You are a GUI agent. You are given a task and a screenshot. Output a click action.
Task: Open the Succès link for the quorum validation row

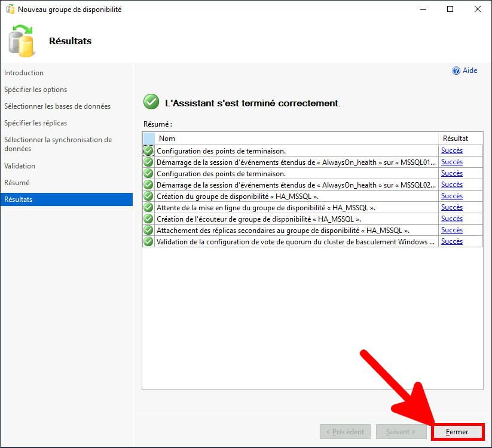451,241
